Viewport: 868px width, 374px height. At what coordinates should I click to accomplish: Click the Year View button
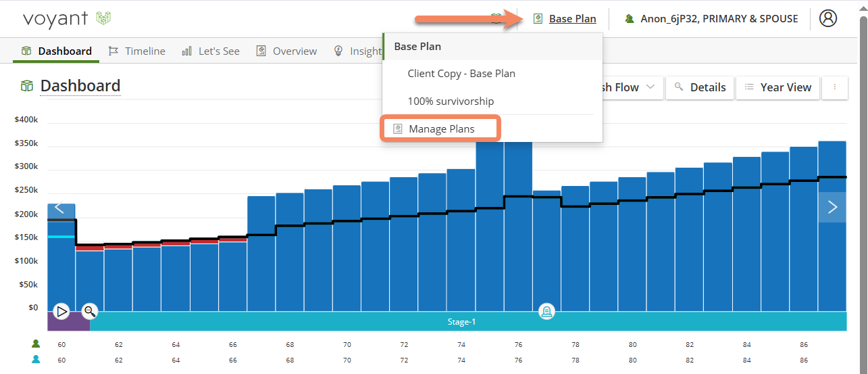point(778,87)
